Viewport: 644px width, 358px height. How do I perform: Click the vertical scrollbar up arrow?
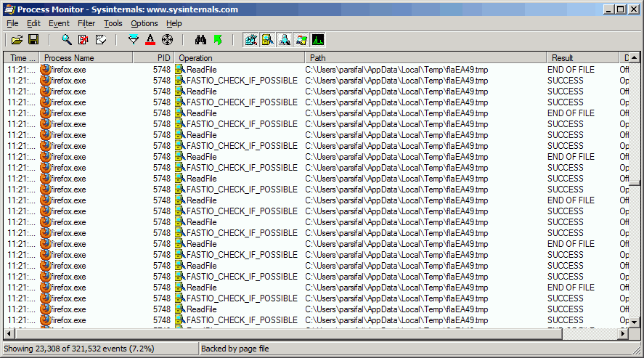pos(635,58)
